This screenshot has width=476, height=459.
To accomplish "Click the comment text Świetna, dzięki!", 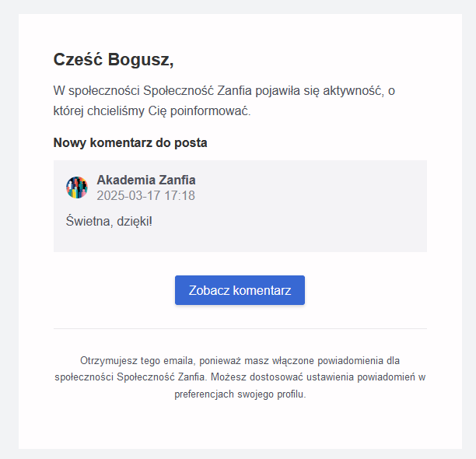I will coord(110,222).
